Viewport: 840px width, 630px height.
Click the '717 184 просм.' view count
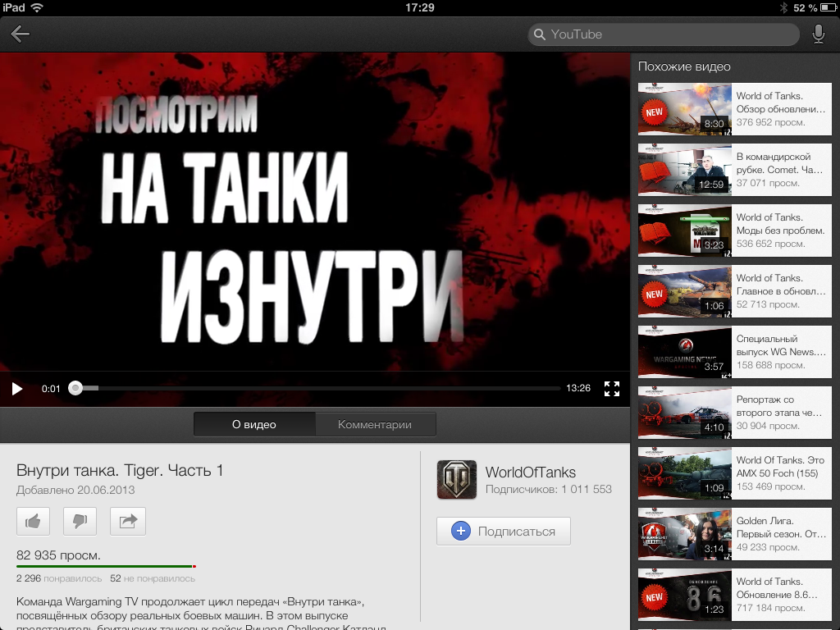(x=770, y=608)
